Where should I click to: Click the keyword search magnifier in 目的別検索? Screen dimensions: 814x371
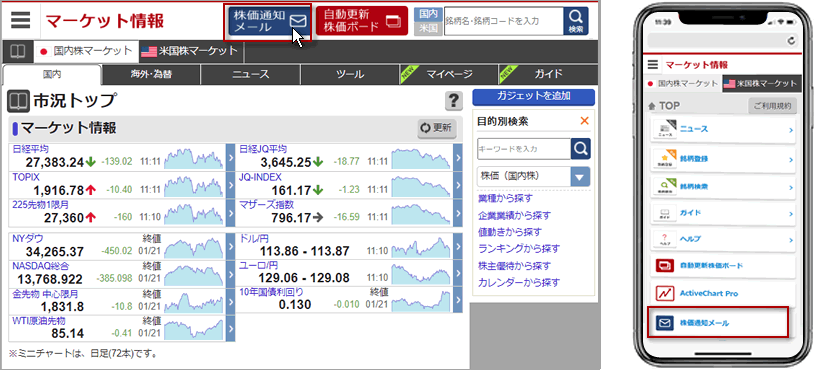581,149
